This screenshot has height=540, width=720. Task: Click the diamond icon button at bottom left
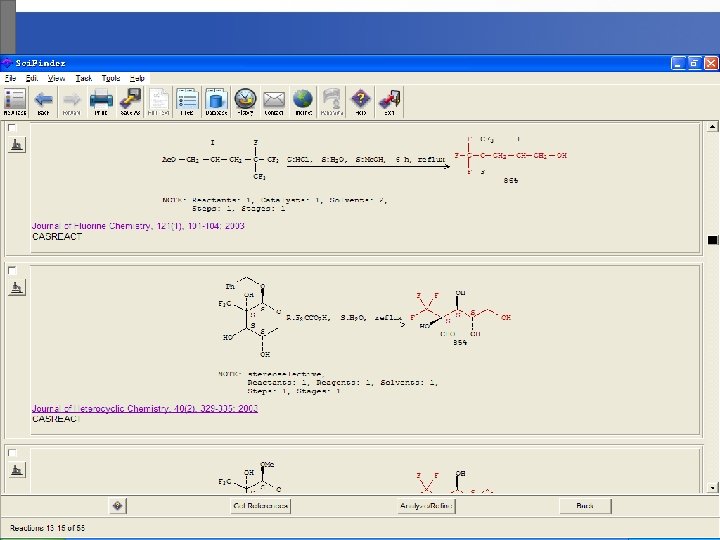[118, 506]
